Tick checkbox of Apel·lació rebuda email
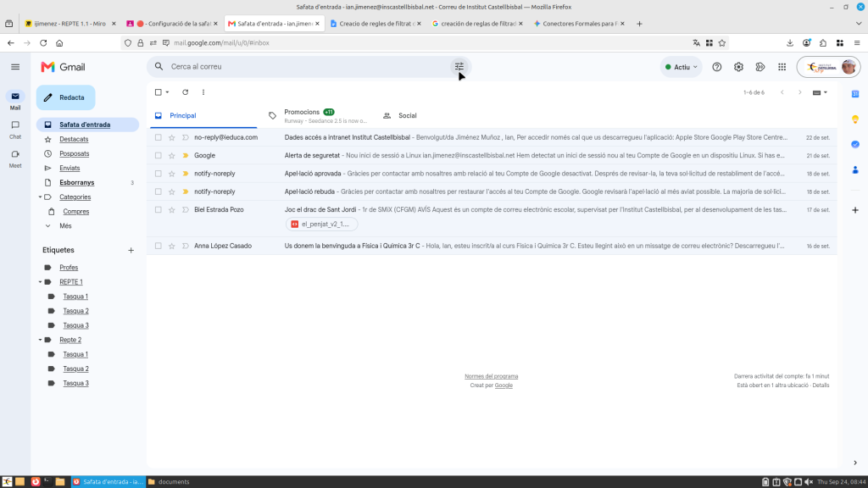 [159, 191]
